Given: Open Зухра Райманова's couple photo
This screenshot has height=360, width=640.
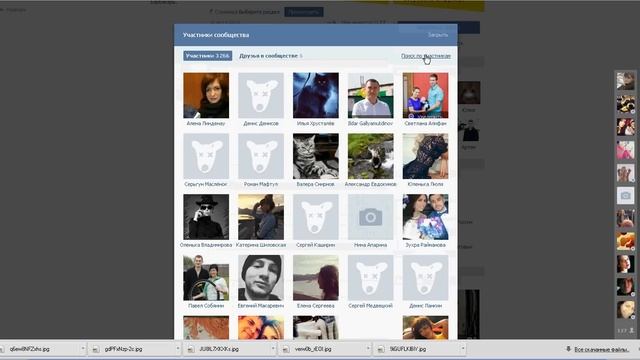Looking at the screenshot, I should (x=425, y=217).
